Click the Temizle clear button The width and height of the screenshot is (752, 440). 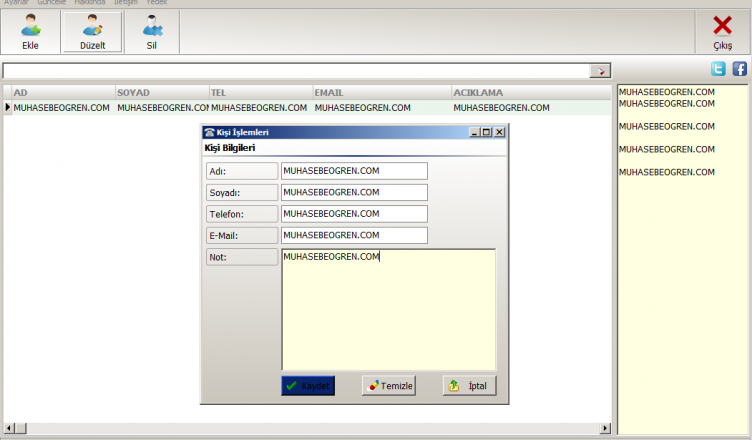pos(389,386)
